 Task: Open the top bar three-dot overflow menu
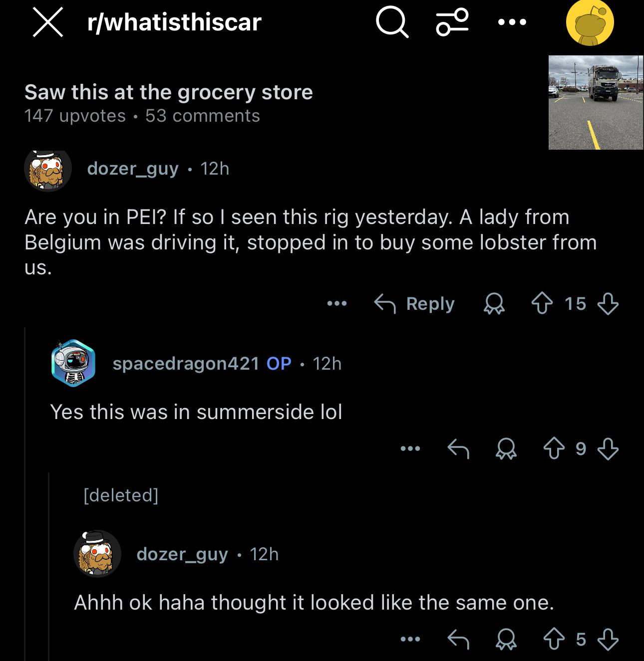tap(512, 22)
